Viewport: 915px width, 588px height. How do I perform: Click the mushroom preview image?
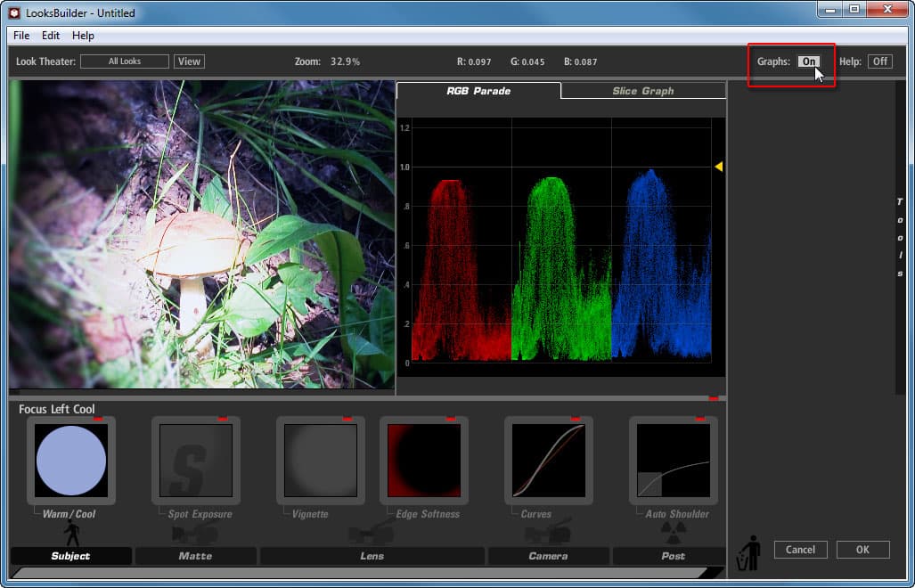coord(202,234)
